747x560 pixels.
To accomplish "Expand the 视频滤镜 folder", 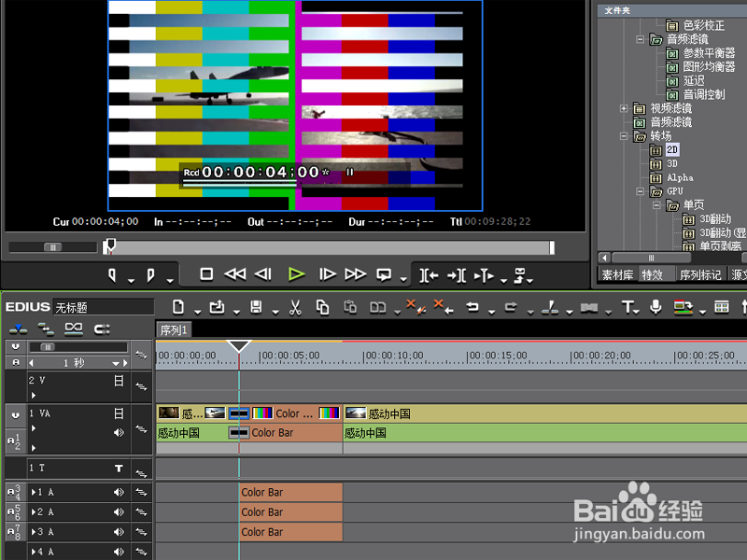I will coord(624,108).
